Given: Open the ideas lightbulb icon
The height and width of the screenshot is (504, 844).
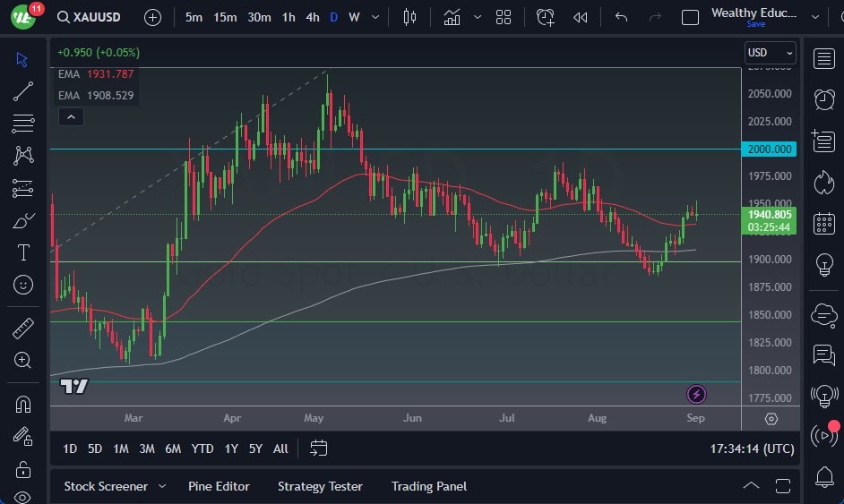Looking at the screenshot, I should (823, 265).
